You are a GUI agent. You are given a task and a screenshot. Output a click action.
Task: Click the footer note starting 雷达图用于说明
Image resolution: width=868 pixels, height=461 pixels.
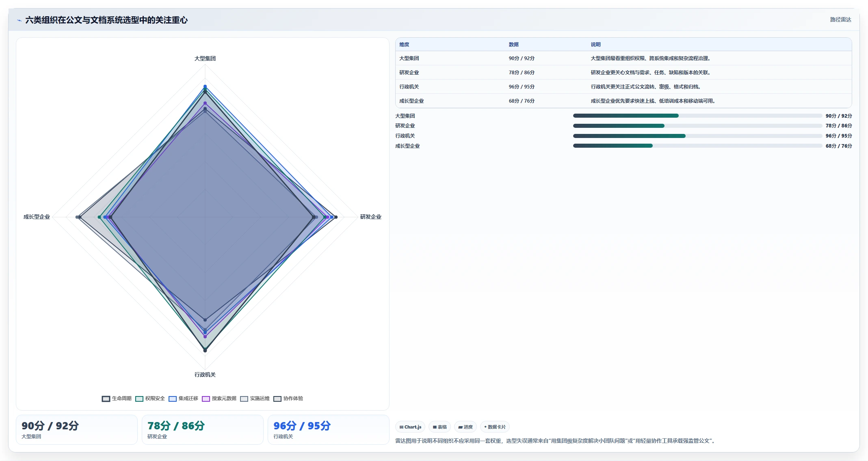(x=555, y=441)
